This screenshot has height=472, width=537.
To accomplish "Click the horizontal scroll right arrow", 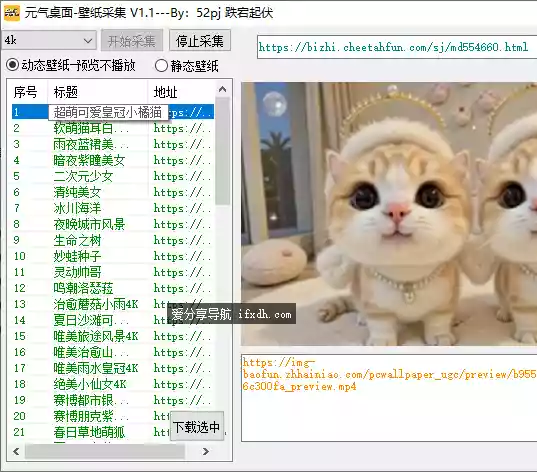I will click(x=206, y=451).
